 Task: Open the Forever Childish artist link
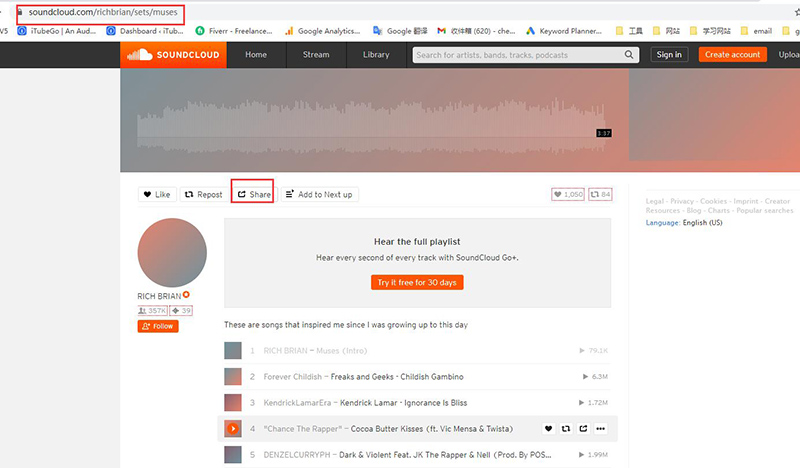point(292,377)
